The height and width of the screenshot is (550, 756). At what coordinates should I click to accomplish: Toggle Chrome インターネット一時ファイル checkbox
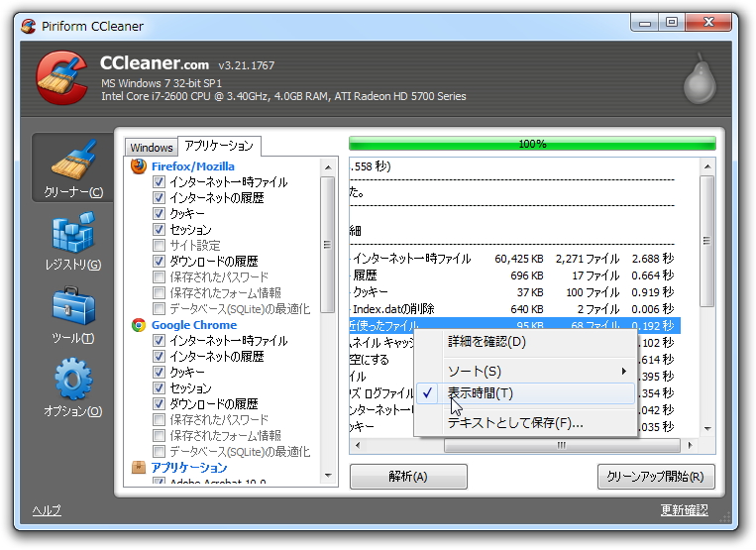[x=159, y=340]
